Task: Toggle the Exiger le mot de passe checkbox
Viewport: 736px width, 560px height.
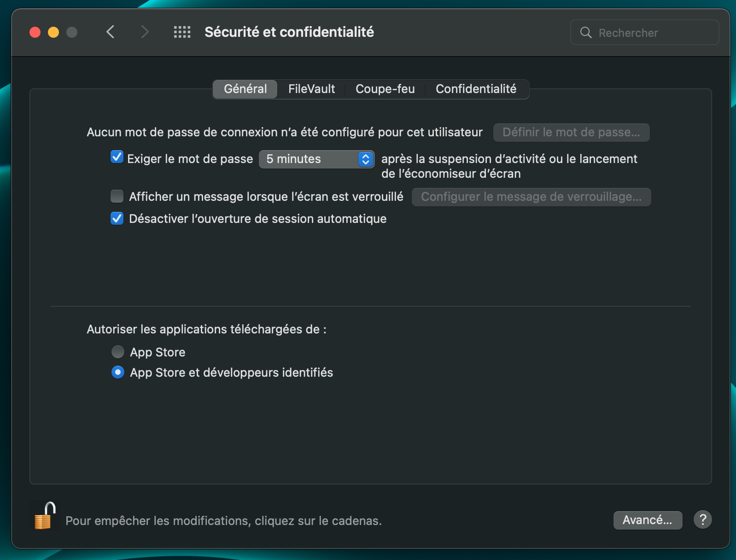Action: pyautogui.click(x=117, y=157)
